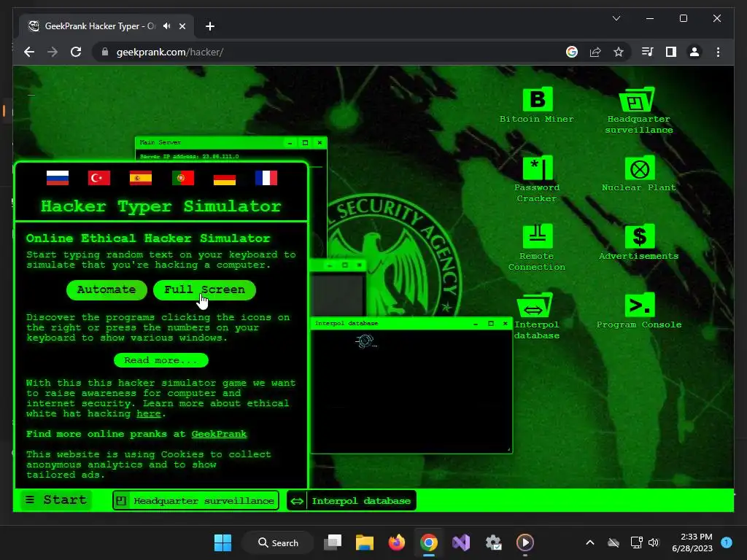Click the Read more button
The image size is (747, 560).
pyautogui.click(x=161, y=360)
